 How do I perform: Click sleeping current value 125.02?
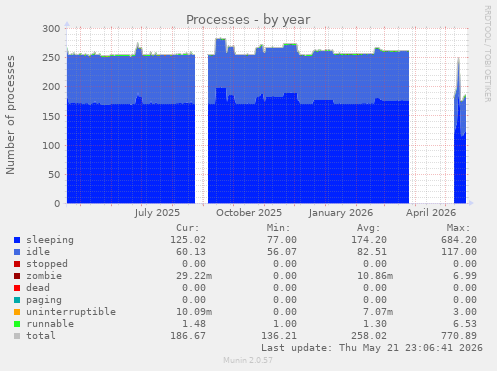tap(188, 240)
